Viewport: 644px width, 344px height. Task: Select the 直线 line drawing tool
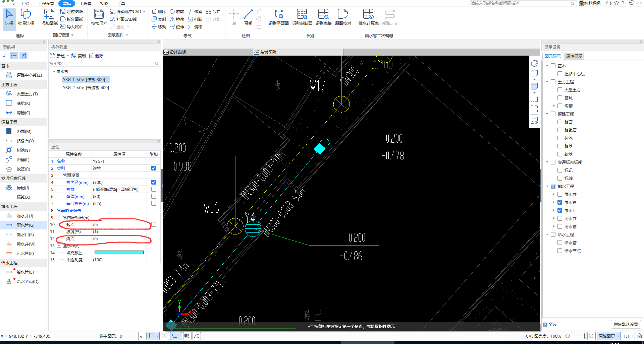pyautogui.click(x=248, y=17)
